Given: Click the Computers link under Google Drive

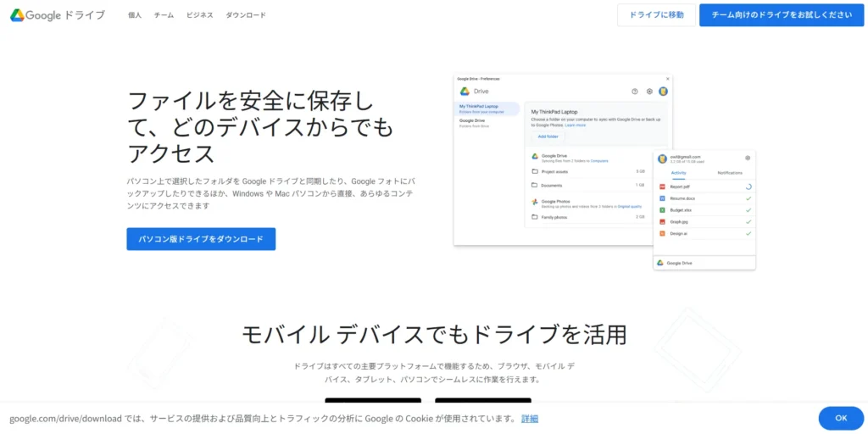Looking at the screenshot, I should (599, 160).
